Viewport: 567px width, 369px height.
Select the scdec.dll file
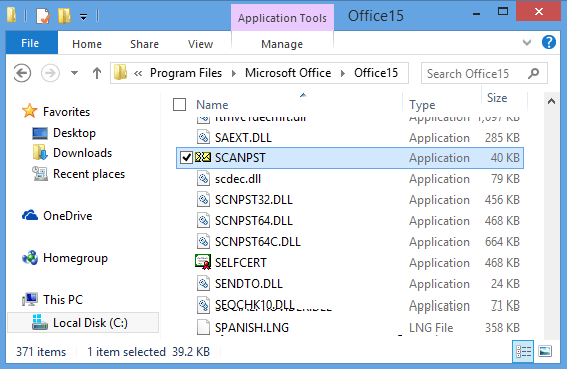[x=238, y=179]
